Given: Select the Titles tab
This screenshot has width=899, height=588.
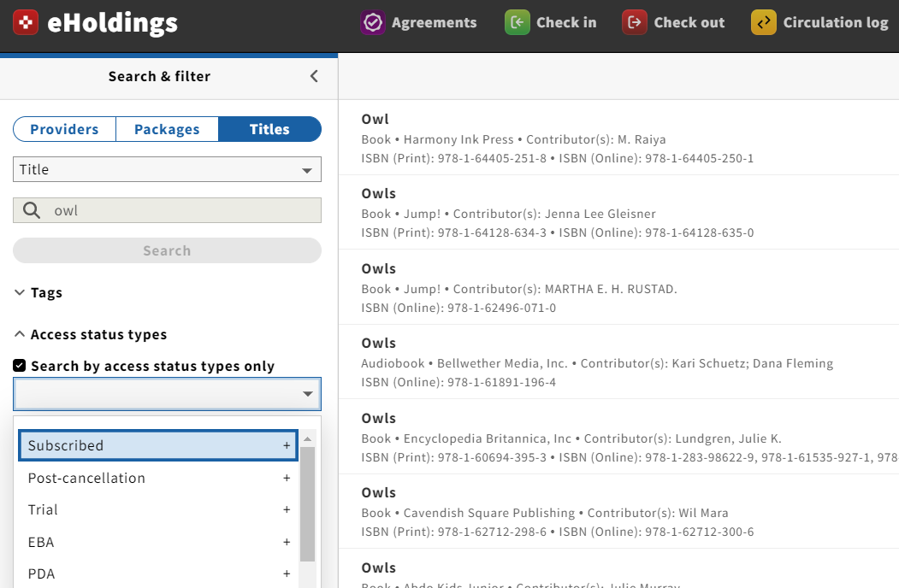Looking at the screenshot, I should click(x=269, y=129).
